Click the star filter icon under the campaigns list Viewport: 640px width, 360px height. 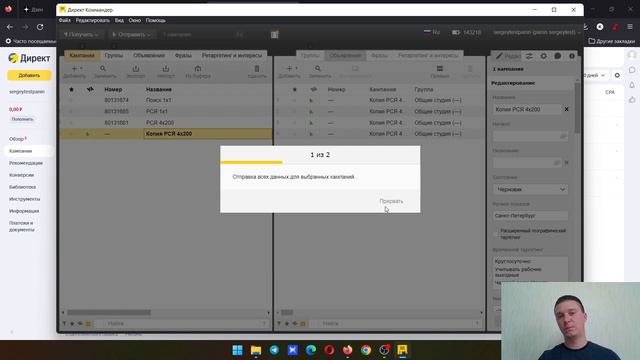pyautogui.click(x=72, y=324)
